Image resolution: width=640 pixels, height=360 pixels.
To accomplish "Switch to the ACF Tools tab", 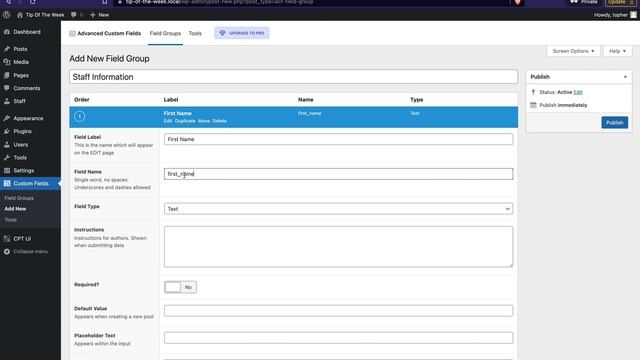I will [x=195, y=33].
